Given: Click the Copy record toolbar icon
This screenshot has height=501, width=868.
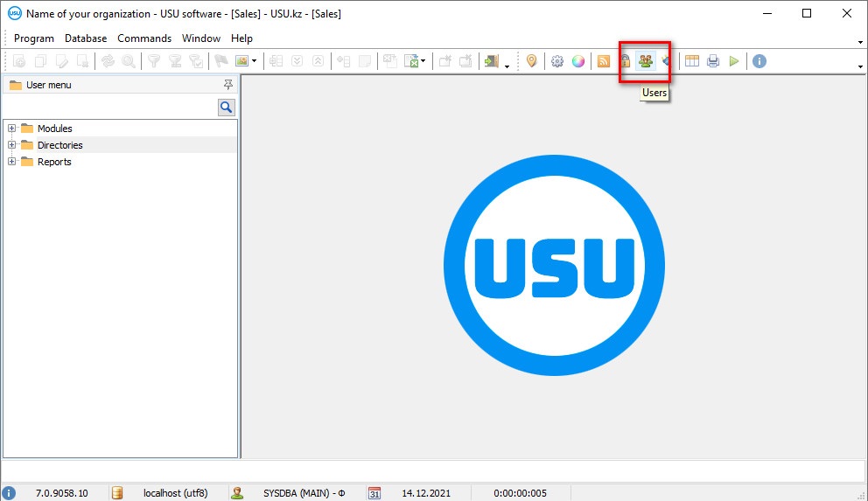Looking at the screenshot, I should pos(40,61).
